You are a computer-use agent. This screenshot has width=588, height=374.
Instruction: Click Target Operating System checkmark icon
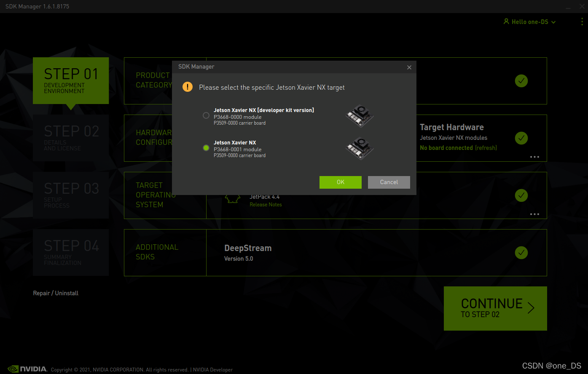(521, 195)
